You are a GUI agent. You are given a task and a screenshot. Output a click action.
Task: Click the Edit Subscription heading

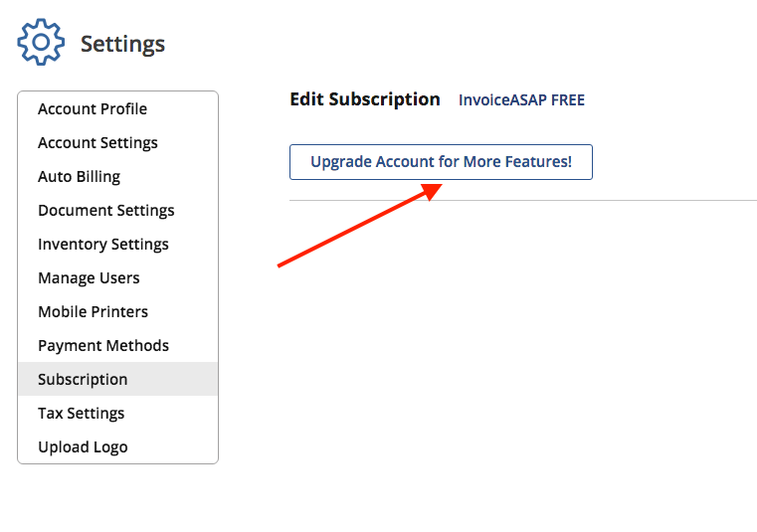(x=364, y=99)
